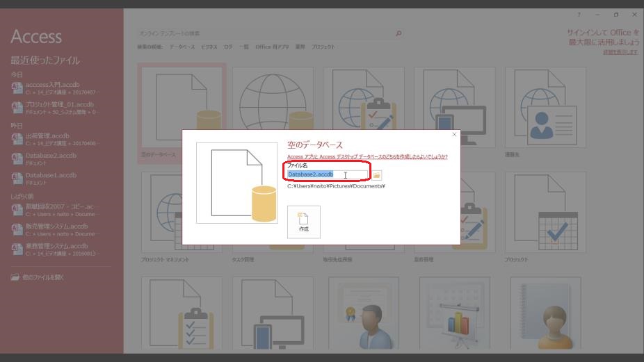Viewport: 644px width, 362px height.
Task: Click the 取引先担当者 template label
Action: [337, 260]
